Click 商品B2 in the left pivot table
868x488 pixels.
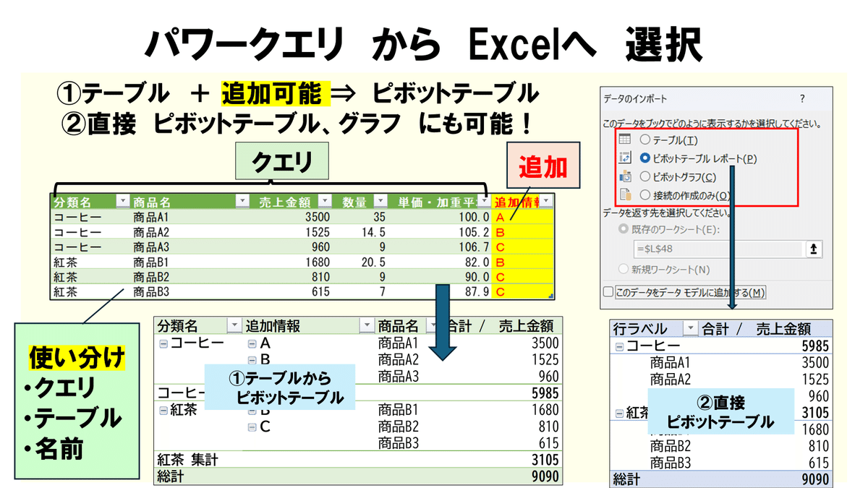pos(399,427)
